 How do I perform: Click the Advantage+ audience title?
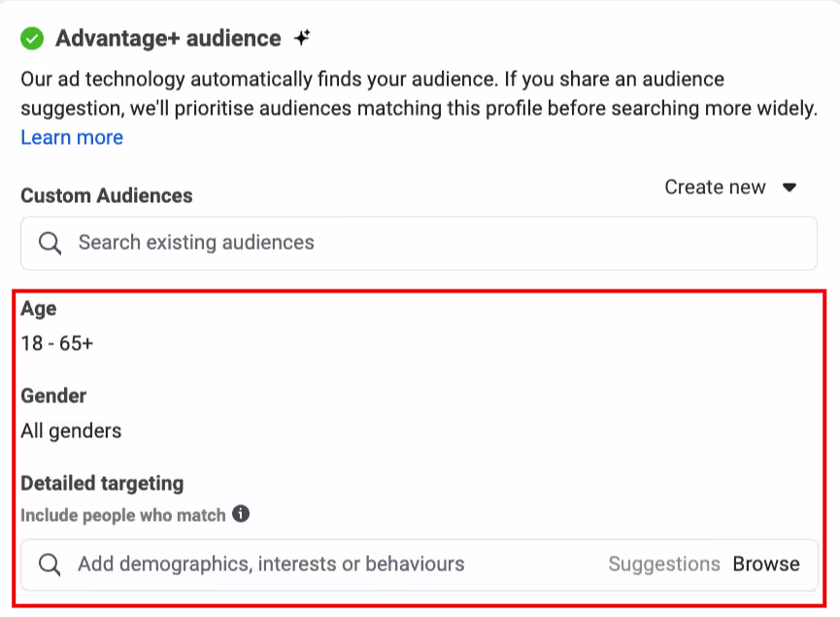coord(168,39)
